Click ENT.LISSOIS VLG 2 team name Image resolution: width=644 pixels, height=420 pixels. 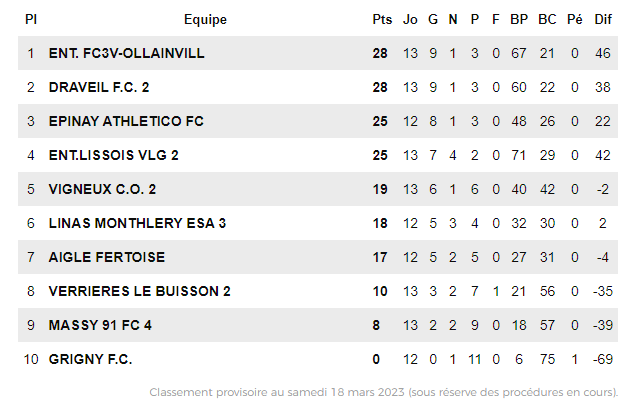pos(113,156)
